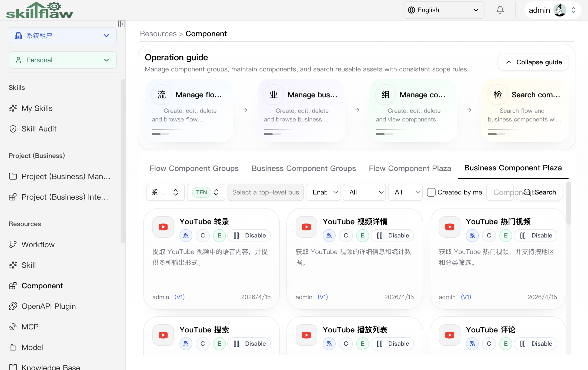588x370 pixels.
Task: Open the Enab status filter dropdown
Action: coord(323,192)
